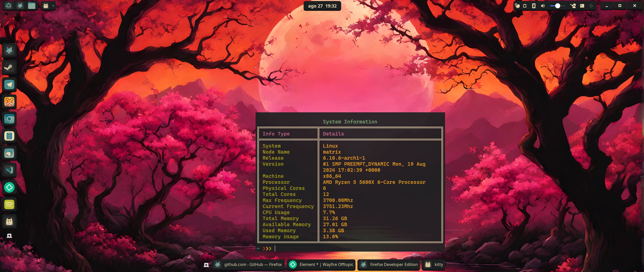Click the 13.6% memory usage value

click(x=330, y=236)
